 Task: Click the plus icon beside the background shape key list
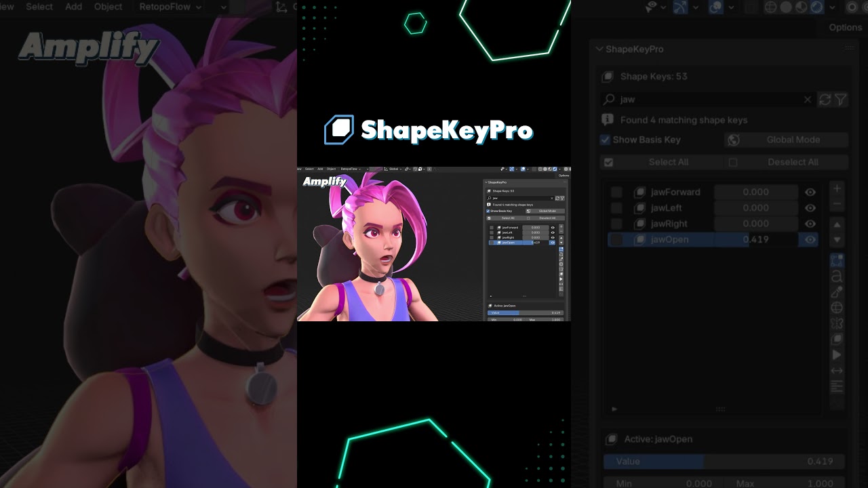tap(837, 188)
